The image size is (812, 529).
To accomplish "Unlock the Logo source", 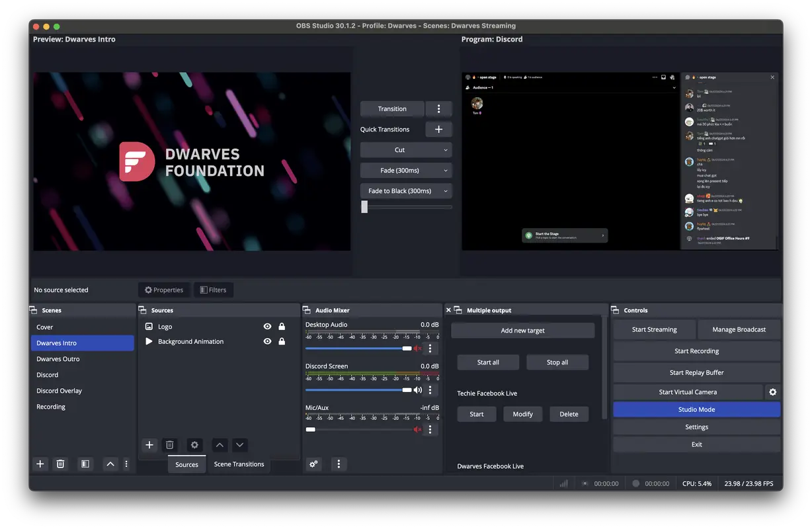I will pyautogui.click(x=282, y=327).
